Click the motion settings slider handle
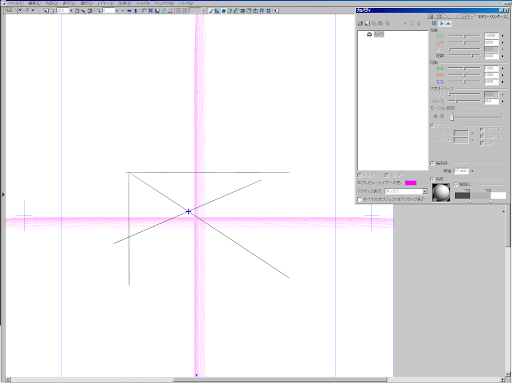Viewport: 512px width, 383px height. [x=452, y=117]
